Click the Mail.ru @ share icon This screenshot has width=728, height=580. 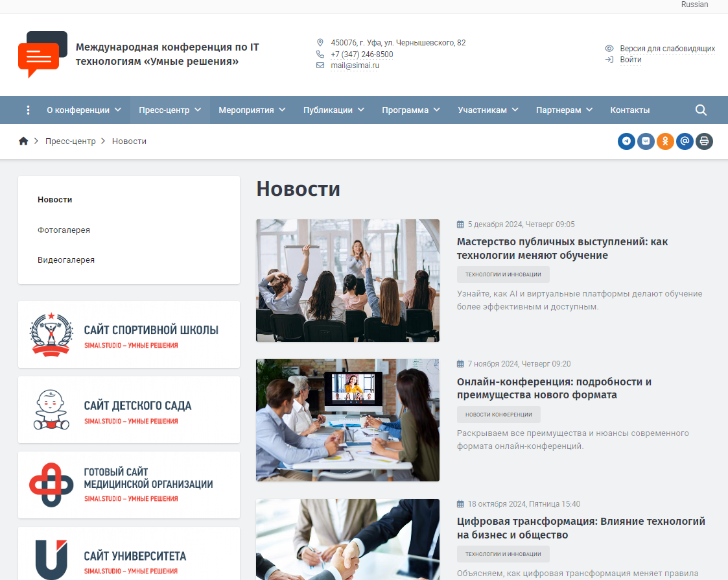685,141
